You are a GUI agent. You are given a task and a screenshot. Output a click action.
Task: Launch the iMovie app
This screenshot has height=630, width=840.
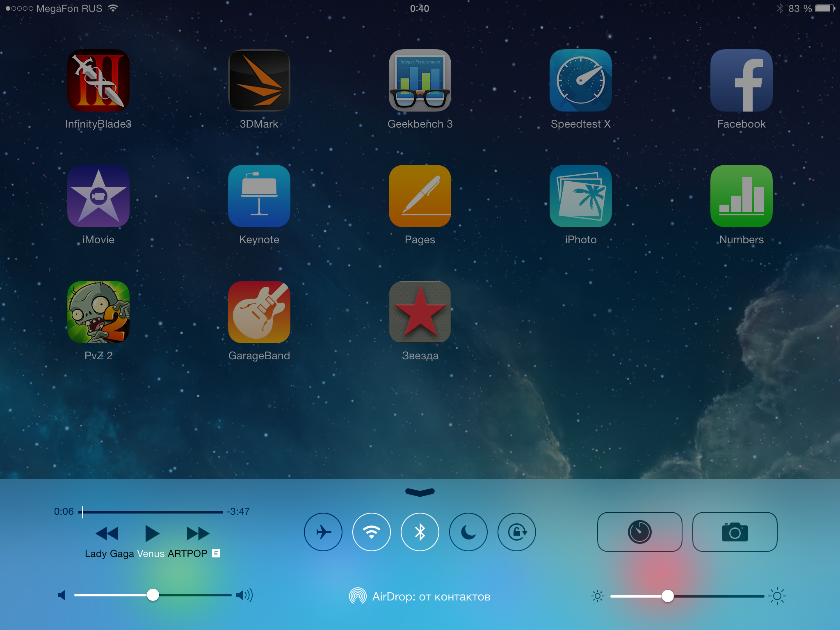tap(98, 196)
